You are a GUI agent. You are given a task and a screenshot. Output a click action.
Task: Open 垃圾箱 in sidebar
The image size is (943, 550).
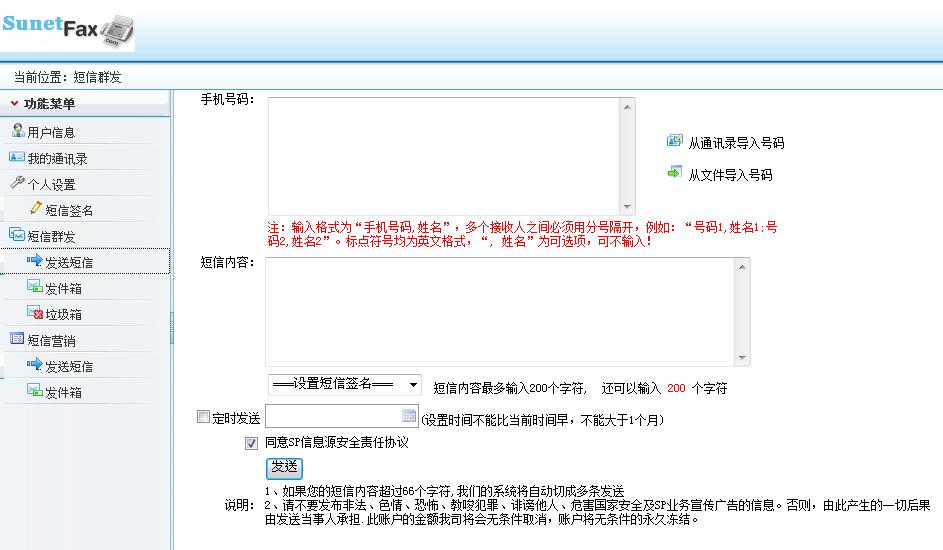pos(63,314)
